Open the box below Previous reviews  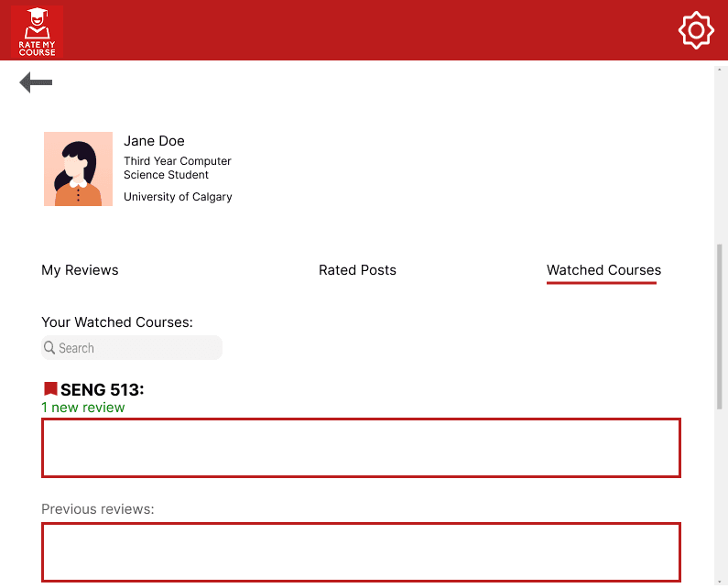[361, 551]
